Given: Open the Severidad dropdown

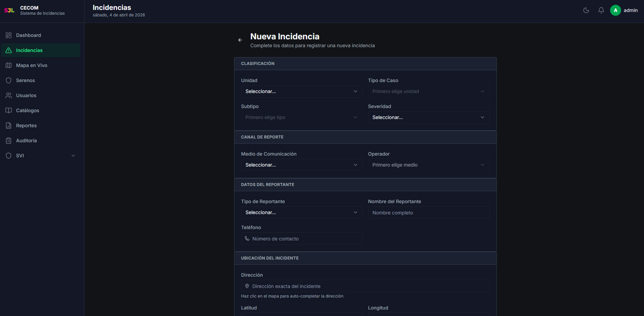Looking at the screenshot, I should point(429,117).
